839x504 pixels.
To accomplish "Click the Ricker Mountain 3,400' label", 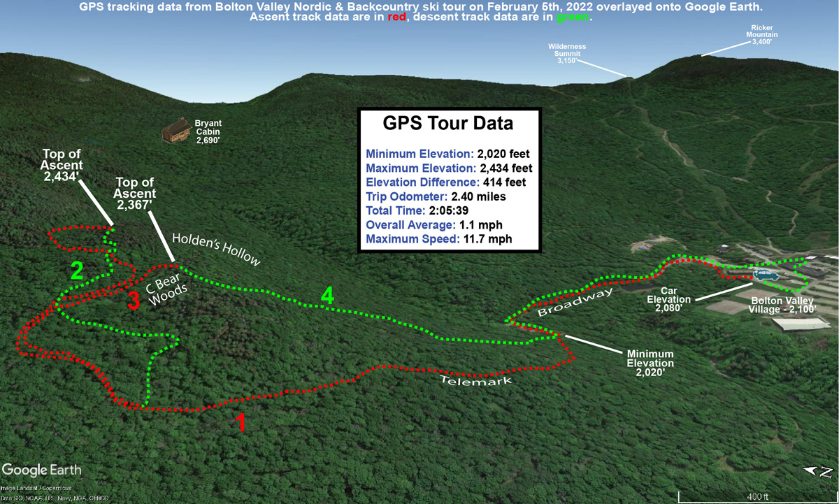I will (x=761, y=35).
